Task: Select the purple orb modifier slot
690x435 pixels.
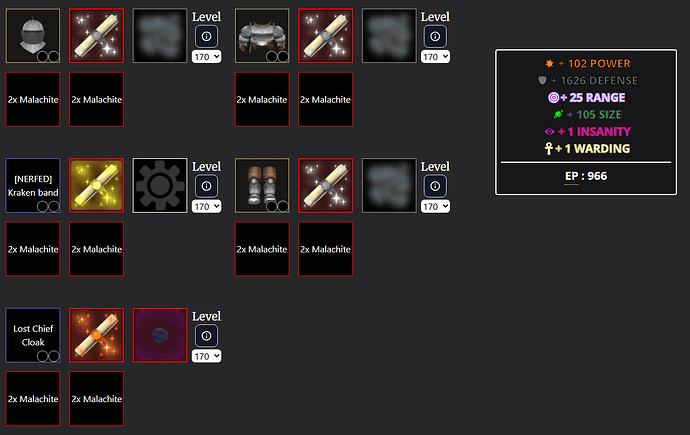Action: point(160,335)
